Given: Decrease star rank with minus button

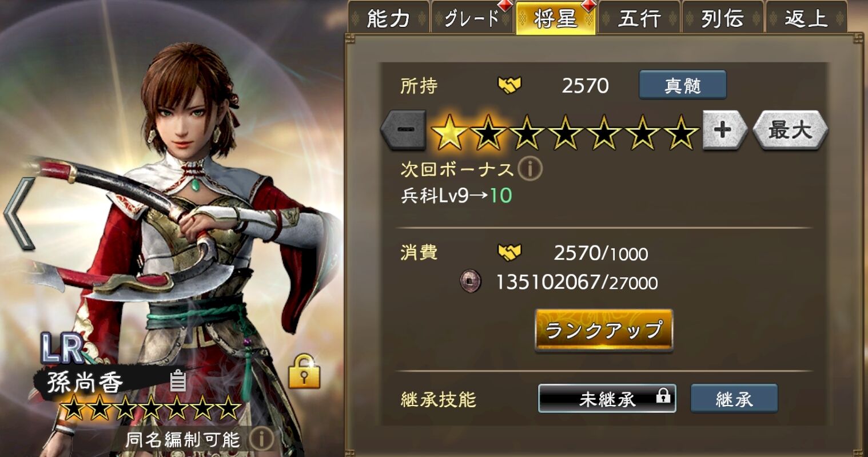Looking at the screenshot, I should pos(404,130).
